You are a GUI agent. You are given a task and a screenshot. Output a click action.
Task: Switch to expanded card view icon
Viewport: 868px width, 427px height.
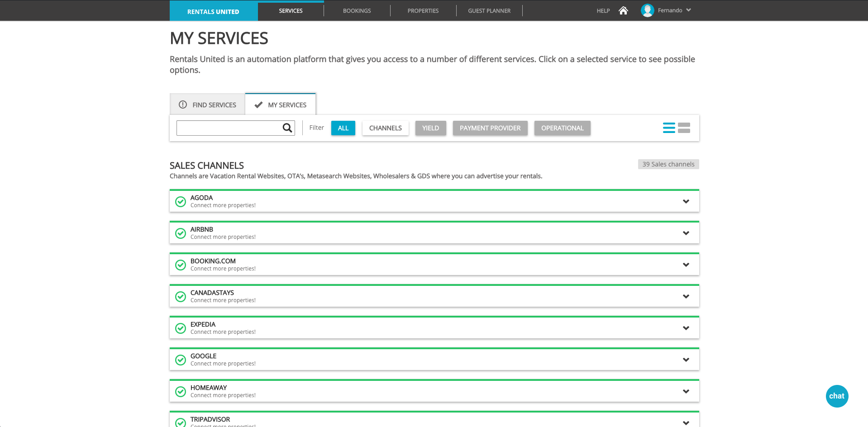click(x=684, y=128)
